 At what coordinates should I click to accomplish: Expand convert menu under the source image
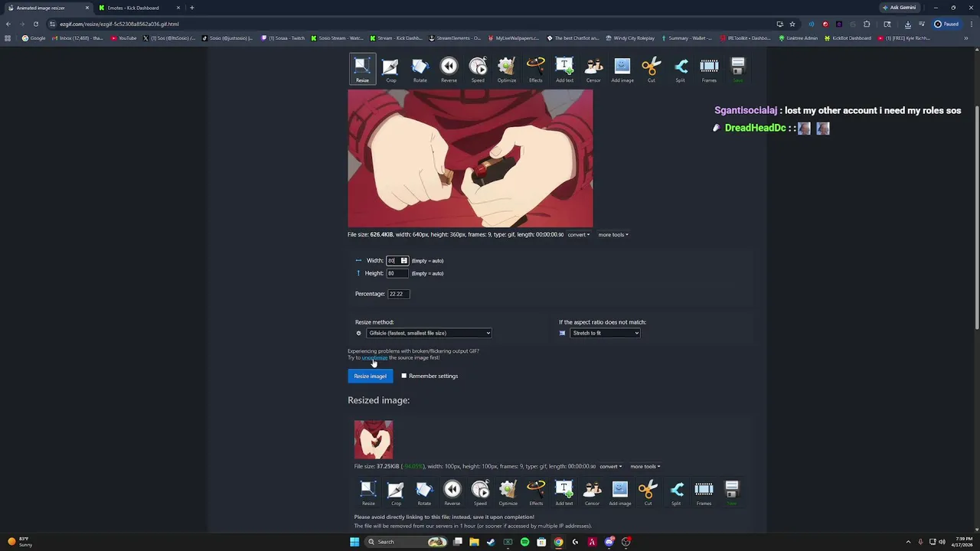[578, 235]
